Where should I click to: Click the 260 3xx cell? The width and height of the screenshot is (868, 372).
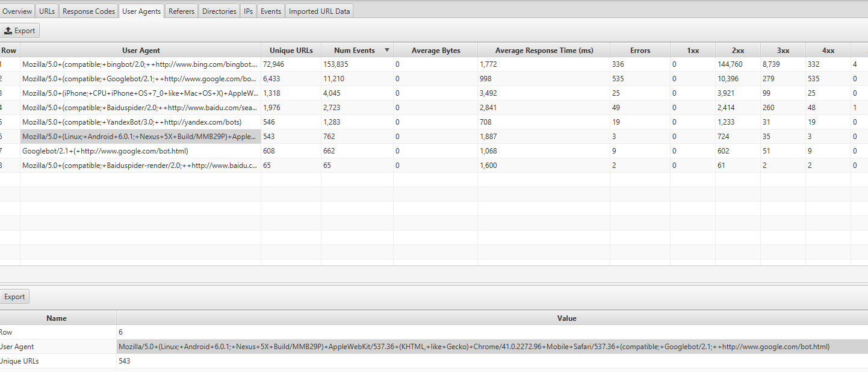[783, 107]
